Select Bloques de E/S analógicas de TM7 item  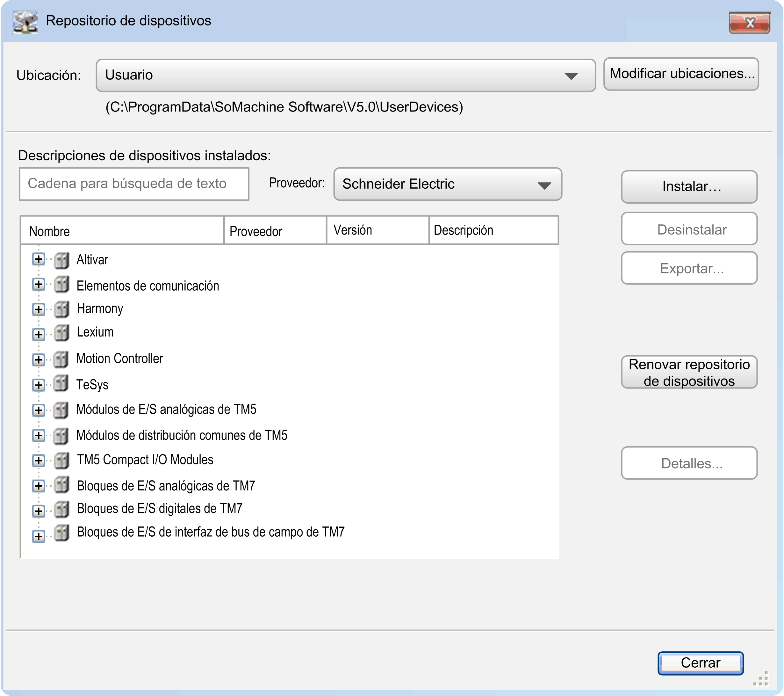(x=166, y=486)
